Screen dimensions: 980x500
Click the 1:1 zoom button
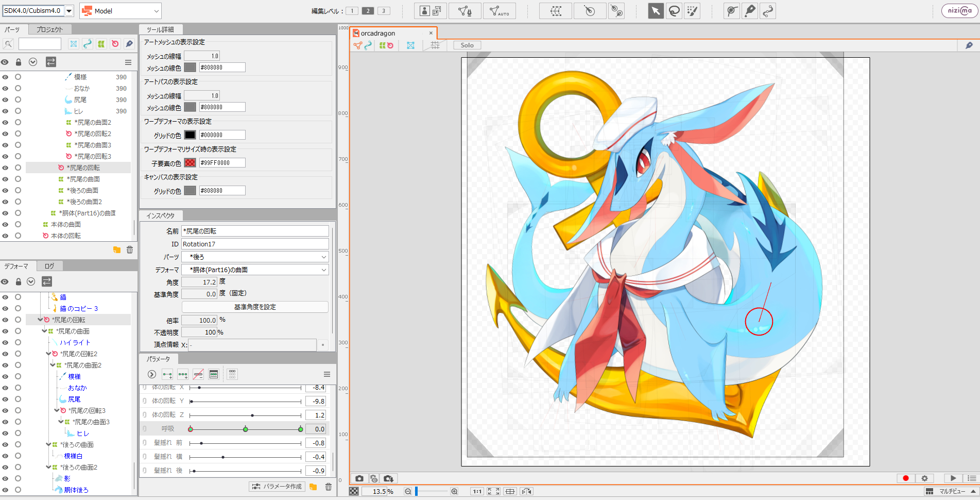(x=477, y=491)
